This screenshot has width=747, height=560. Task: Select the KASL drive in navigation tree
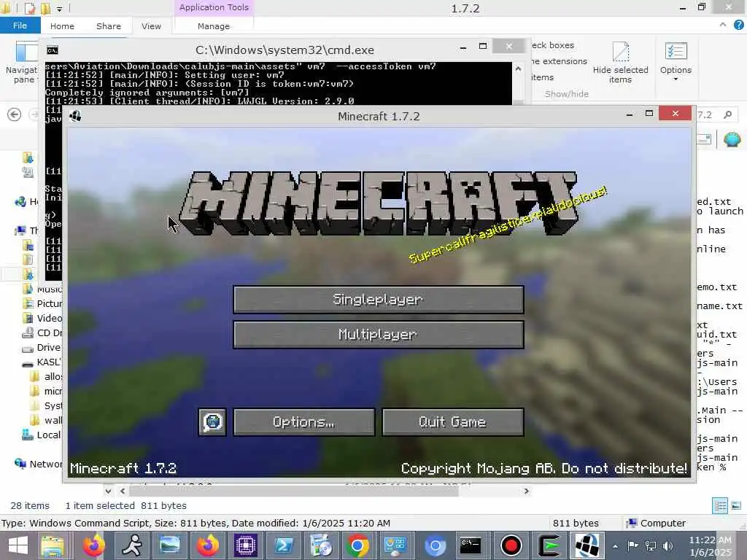point(43,362)
